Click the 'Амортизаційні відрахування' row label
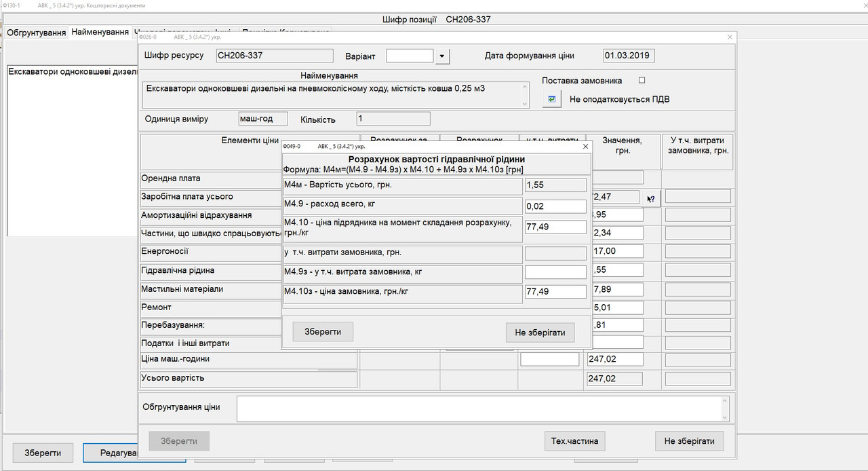This screenshot has height=471, width=868. point(197,215)
